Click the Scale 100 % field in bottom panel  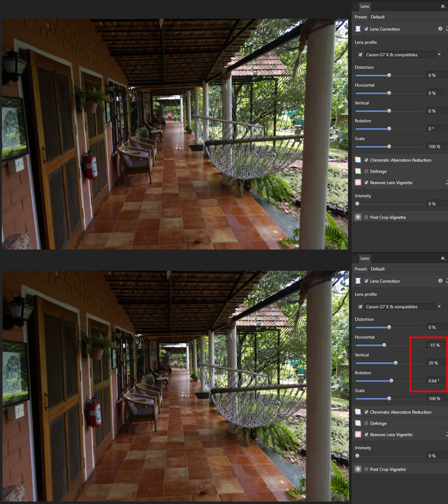pos(436,399)
